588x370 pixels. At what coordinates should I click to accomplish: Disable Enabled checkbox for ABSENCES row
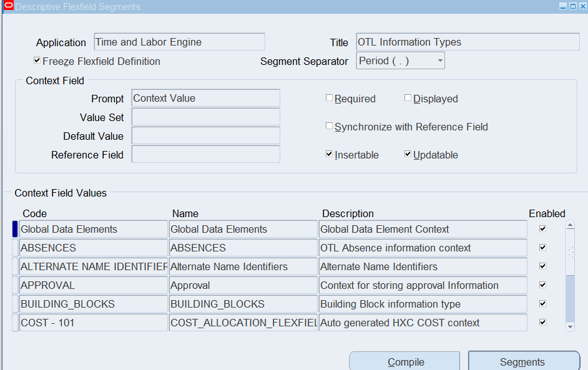(x=542, y=248)
